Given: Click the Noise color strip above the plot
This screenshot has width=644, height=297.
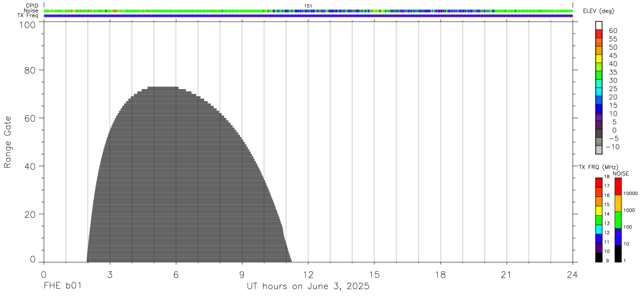Looking at the screenshot, I should tap(308, 10).
